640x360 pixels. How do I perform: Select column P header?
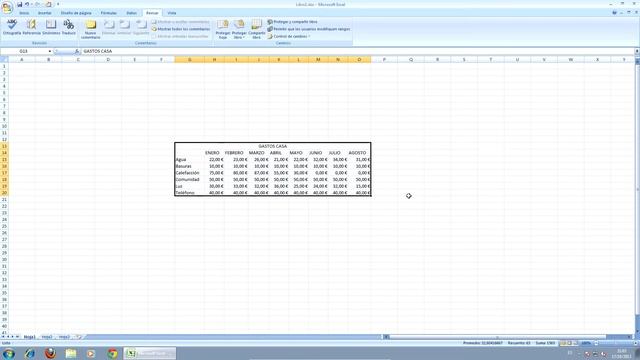point(384,60)
